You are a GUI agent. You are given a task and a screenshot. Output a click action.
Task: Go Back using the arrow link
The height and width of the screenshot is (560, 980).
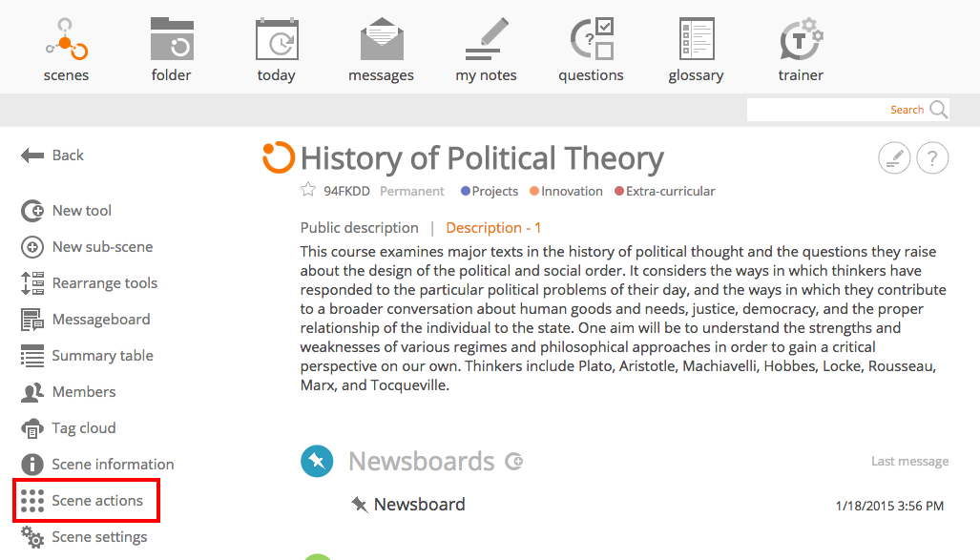[x=52, y=155]
